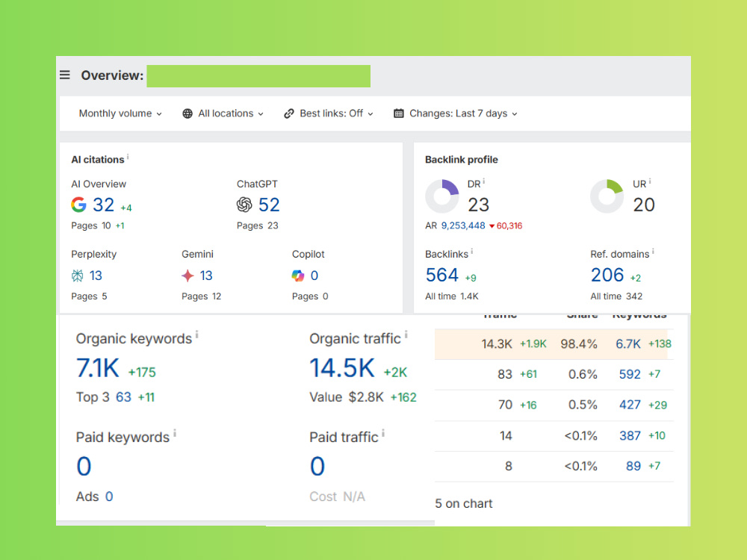Click the 0.5% share cell
Viewport: 747px width, 560px height.
[583, 405]
